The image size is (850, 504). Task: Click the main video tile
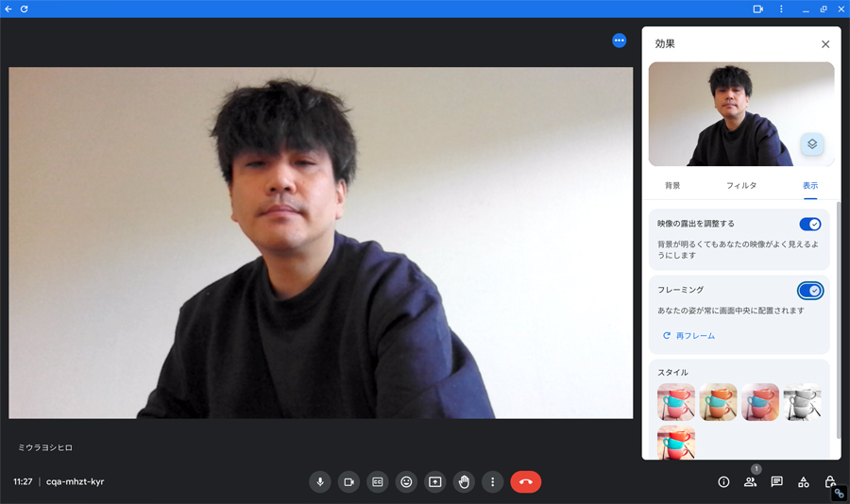click(x=320, y=243)
